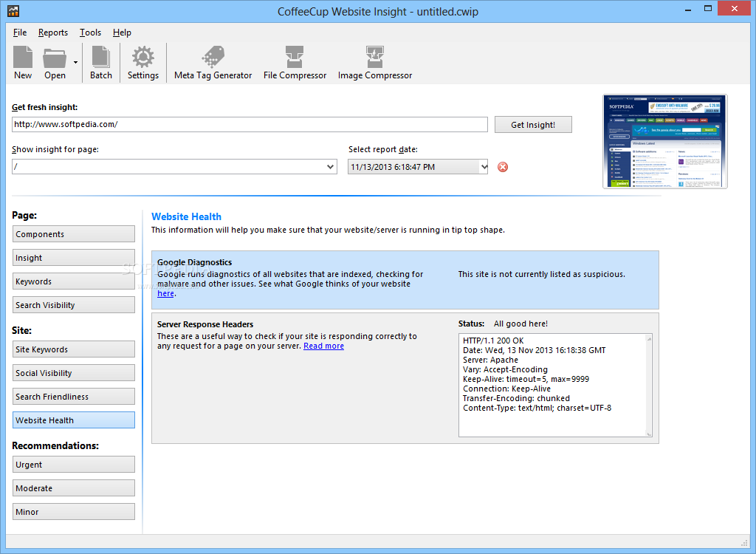Viewport: 756px width, 554px height.
Task: Click the 'Keep-Alive: timeout=5, max=9999' line
Action: [x=526, y=380]
